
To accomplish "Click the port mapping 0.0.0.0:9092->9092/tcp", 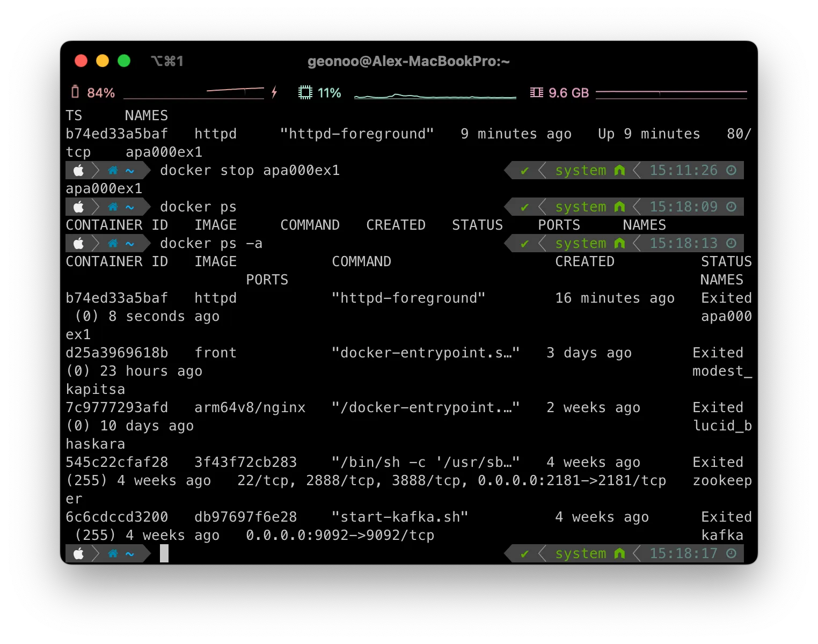I will [340, 536].
